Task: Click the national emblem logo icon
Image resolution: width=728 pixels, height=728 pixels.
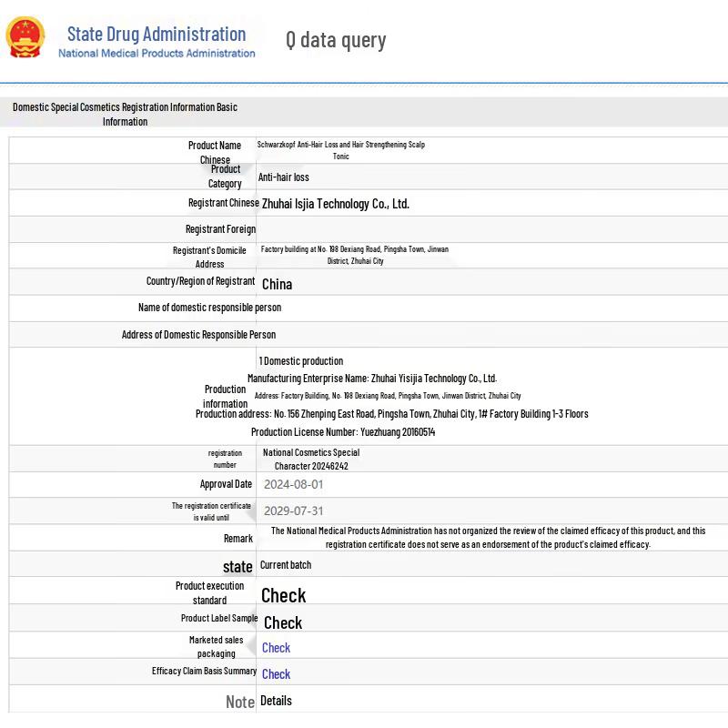Action: click(25, 37)
